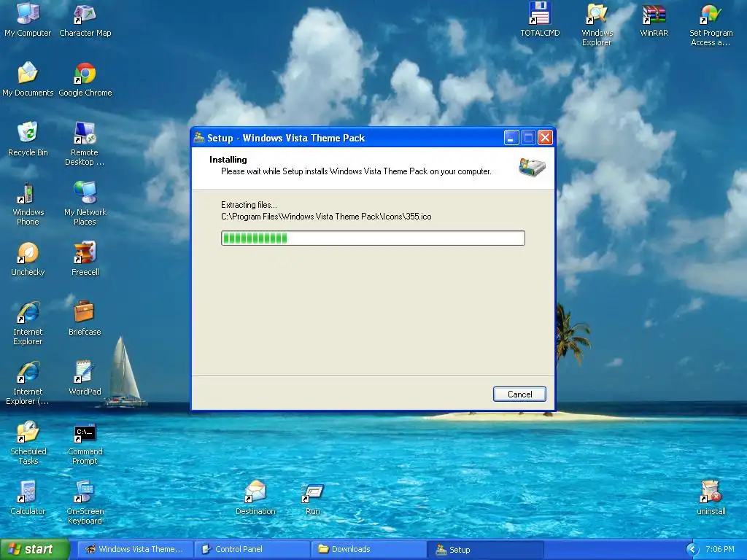Click the Setup taskbar button
Screen dimensions: 747x560
(x=485, y=550)
